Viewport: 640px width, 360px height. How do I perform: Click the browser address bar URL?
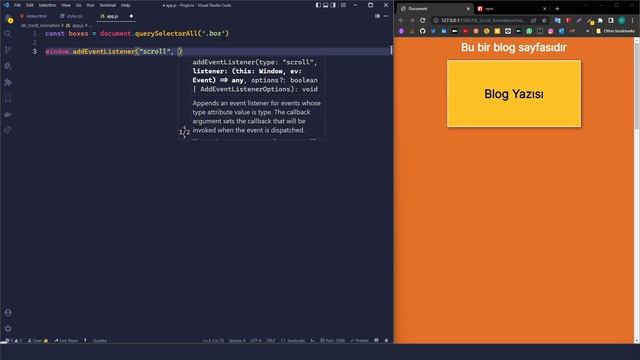483,20
